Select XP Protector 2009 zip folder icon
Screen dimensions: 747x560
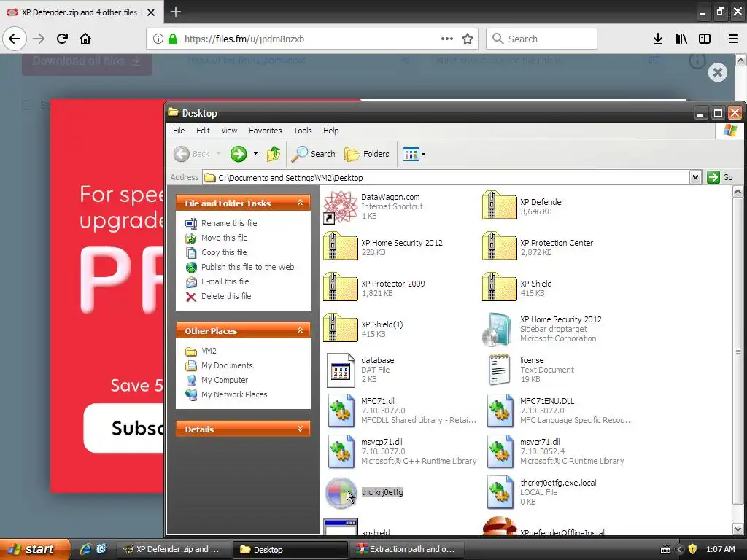pyautogui.click(x=340, y=287)
